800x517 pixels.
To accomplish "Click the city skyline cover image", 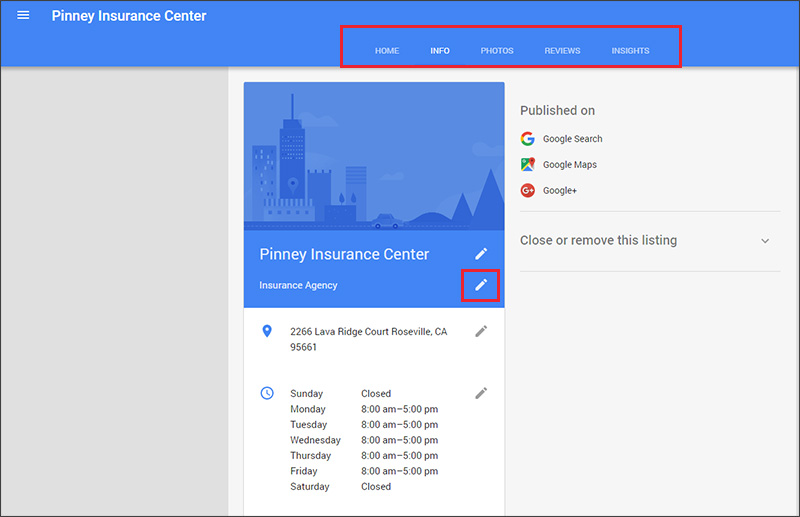I will 374,156.
